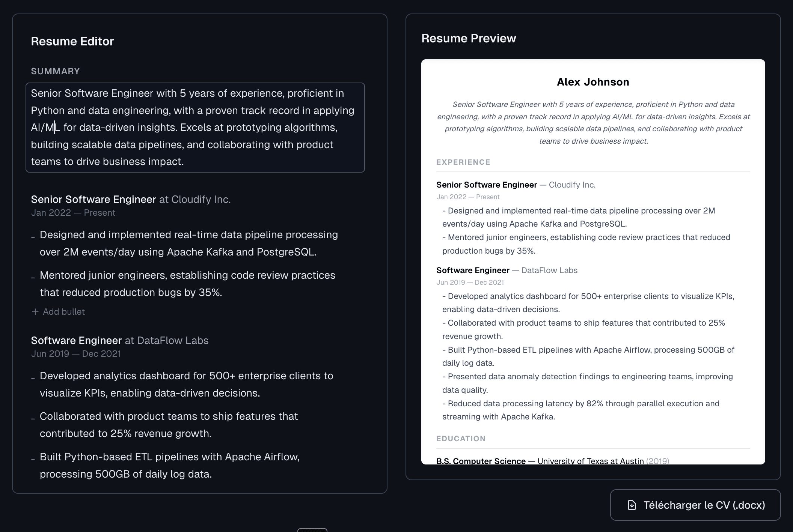This screenshot has height=532, width=793.
Task: Click the Resume Editor panel title
Action: tap(72, 41)
